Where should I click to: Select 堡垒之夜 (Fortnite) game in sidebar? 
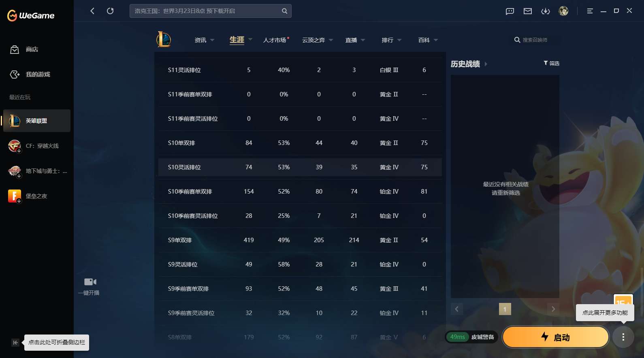tap(37, 196)
